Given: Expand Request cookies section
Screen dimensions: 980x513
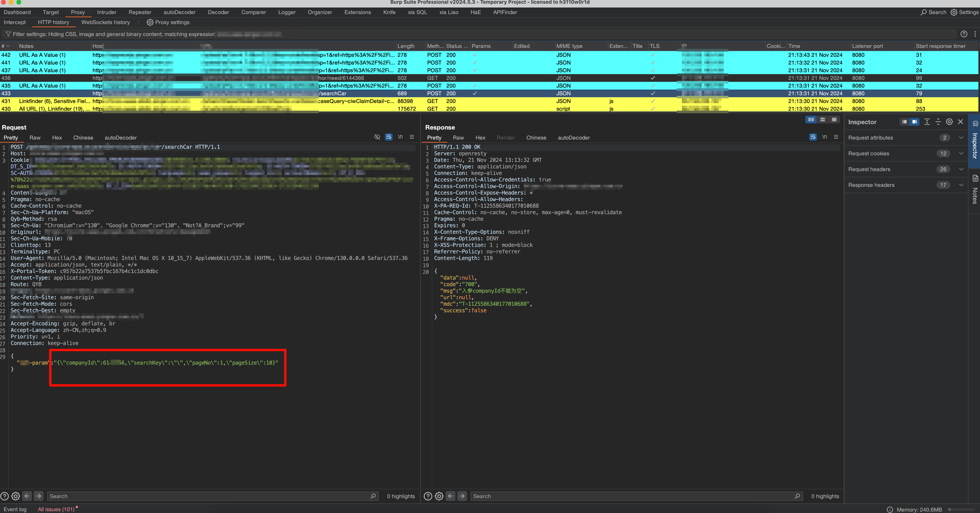Looking at the screenshot, I should pos(906,153).
